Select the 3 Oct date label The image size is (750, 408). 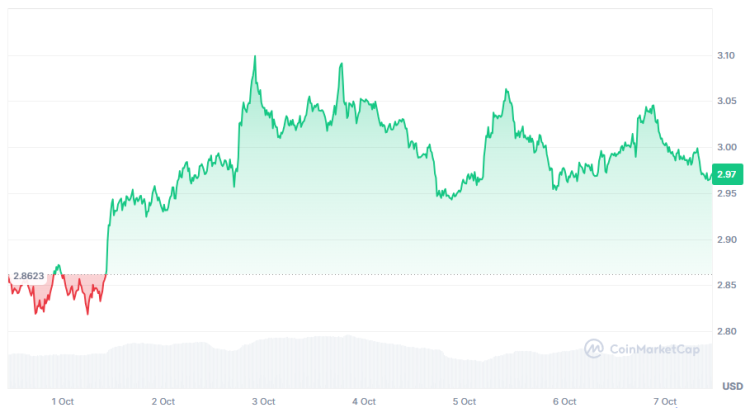[263, 401]
